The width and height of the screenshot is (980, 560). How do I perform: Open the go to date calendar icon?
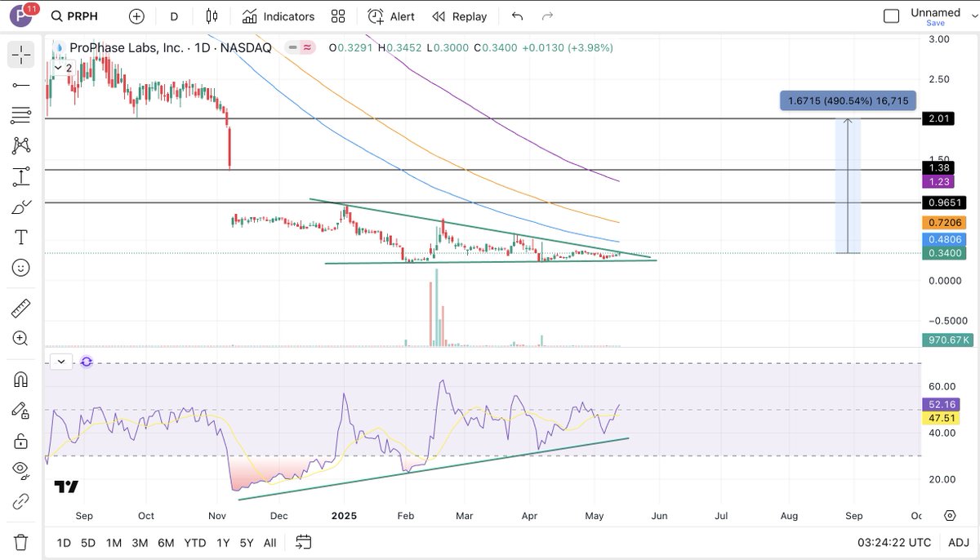point(304,542)
